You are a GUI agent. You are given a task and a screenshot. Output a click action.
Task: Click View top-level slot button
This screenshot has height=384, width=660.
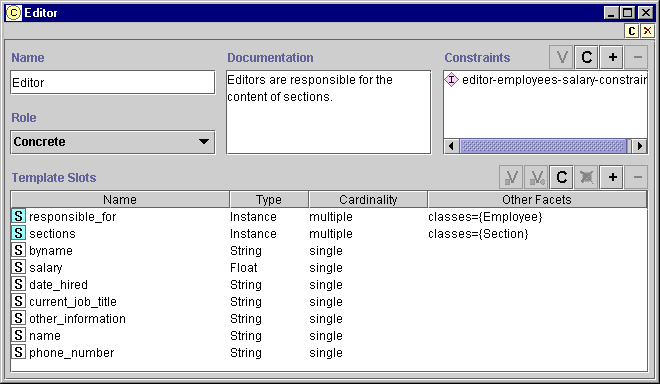[537, 177]
